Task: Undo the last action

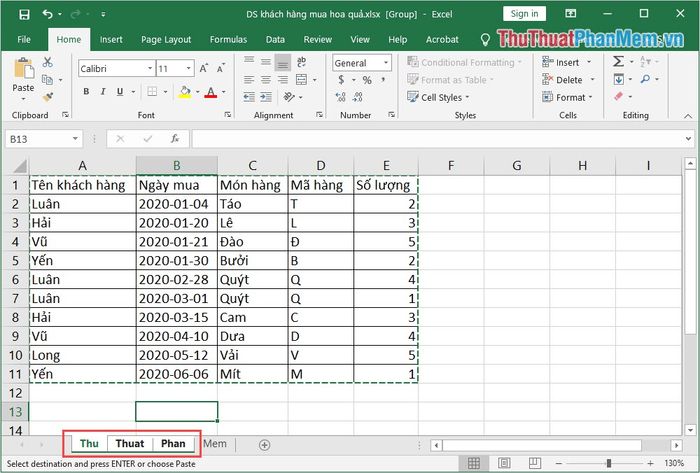Action: coord(47,14)
